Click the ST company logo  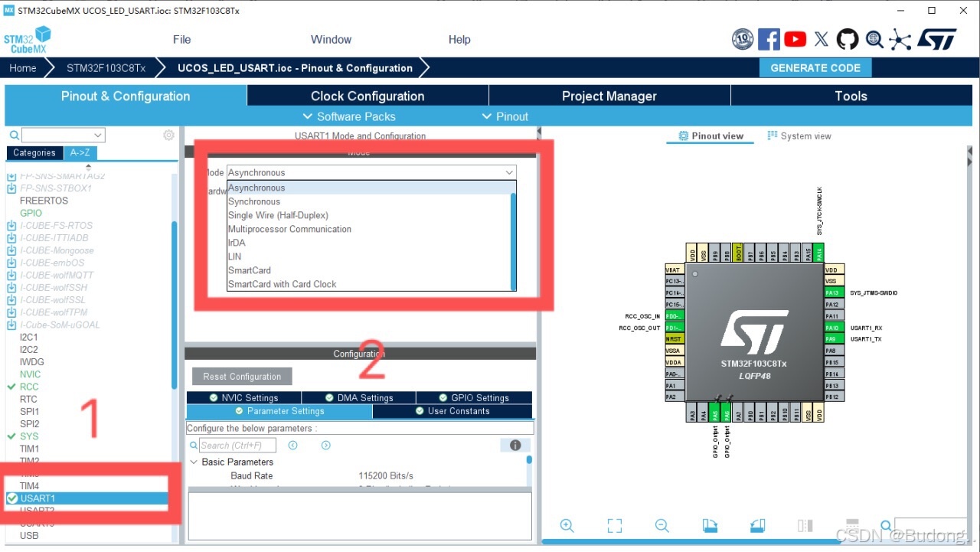(937, 39)
